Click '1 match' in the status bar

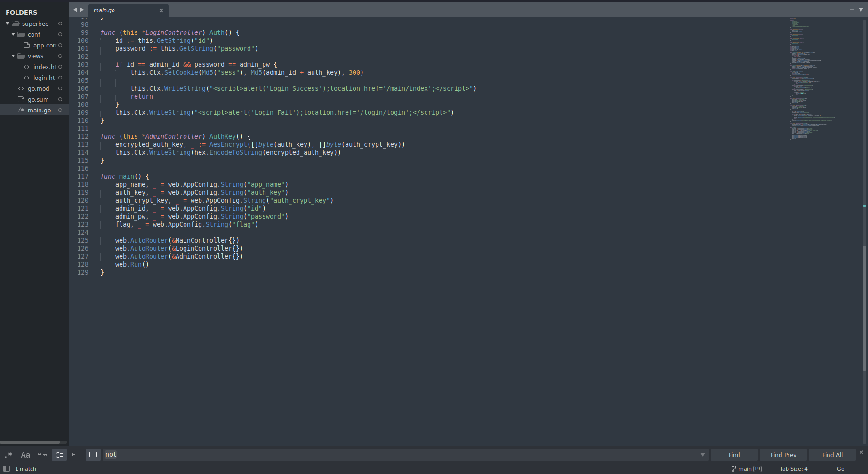(x=25, y=469)
